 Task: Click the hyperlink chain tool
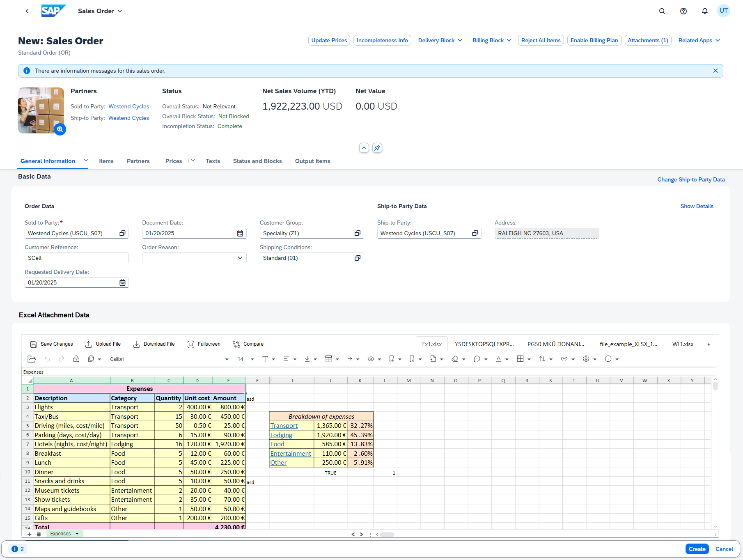point(564,359)
